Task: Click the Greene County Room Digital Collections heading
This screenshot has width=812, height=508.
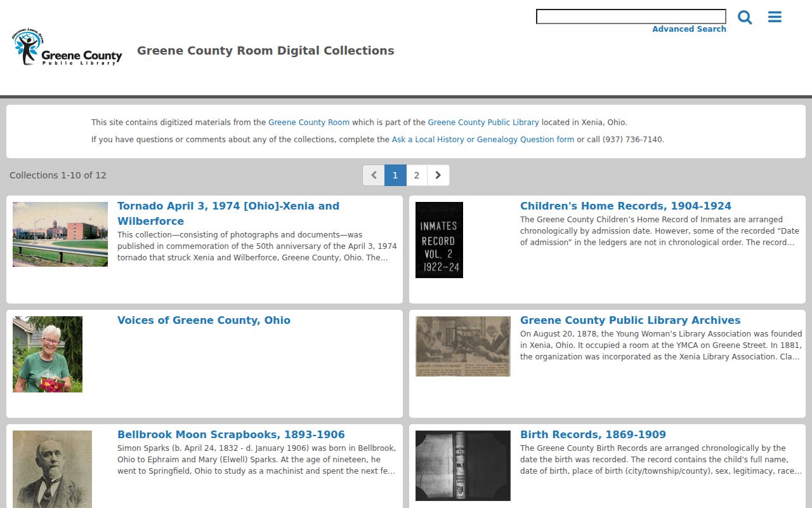Action: coord(266,51)
